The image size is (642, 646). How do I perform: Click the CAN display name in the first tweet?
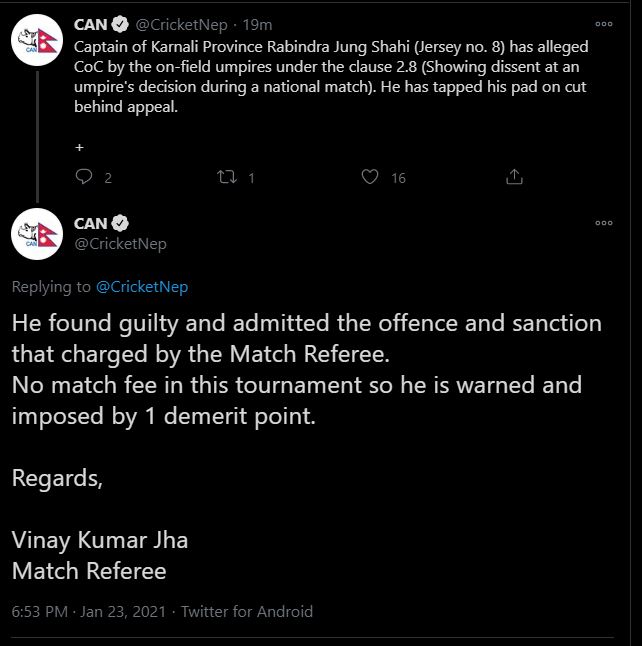[x=91, y=25]
